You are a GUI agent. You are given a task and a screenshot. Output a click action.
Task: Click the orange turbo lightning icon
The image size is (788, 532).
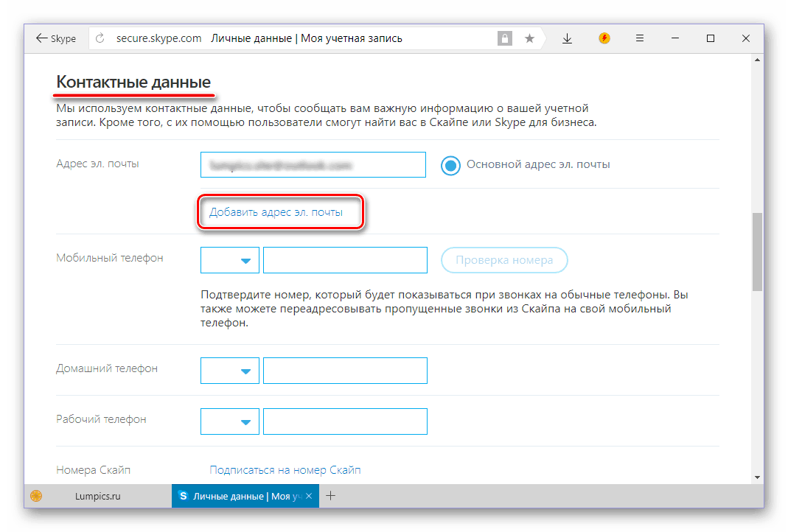click(604, 38)
